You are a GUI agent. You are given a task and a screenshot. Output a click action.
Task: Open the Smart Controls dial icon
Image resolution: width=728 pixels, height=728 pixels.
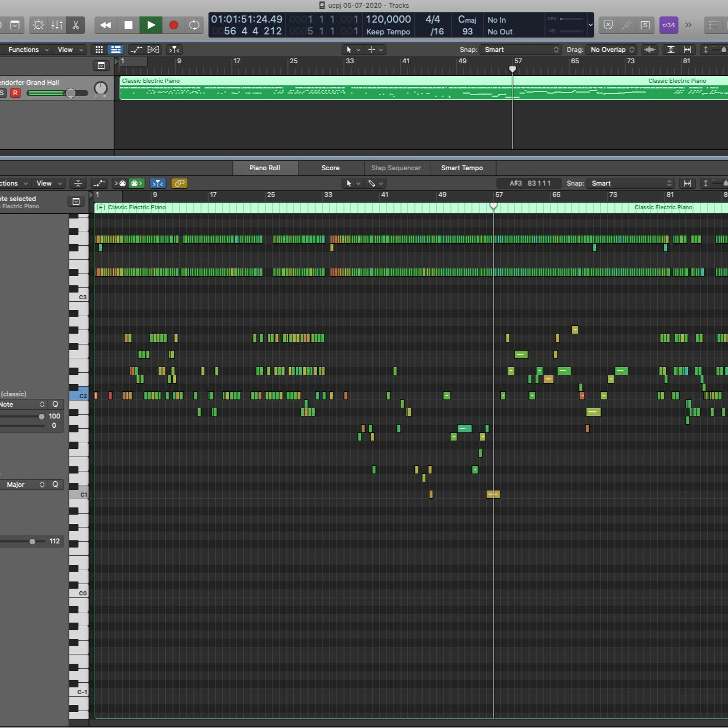38,25
